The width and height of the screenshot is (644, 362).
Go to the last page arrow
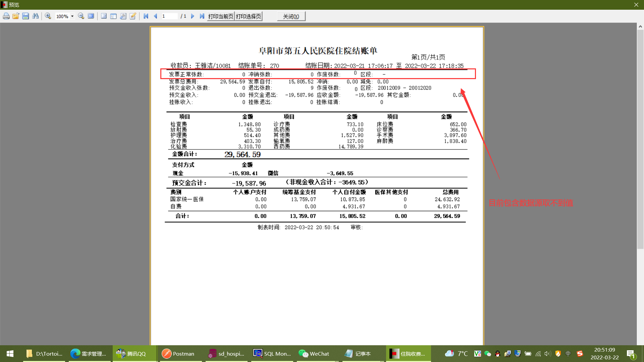tap(202, 16)
